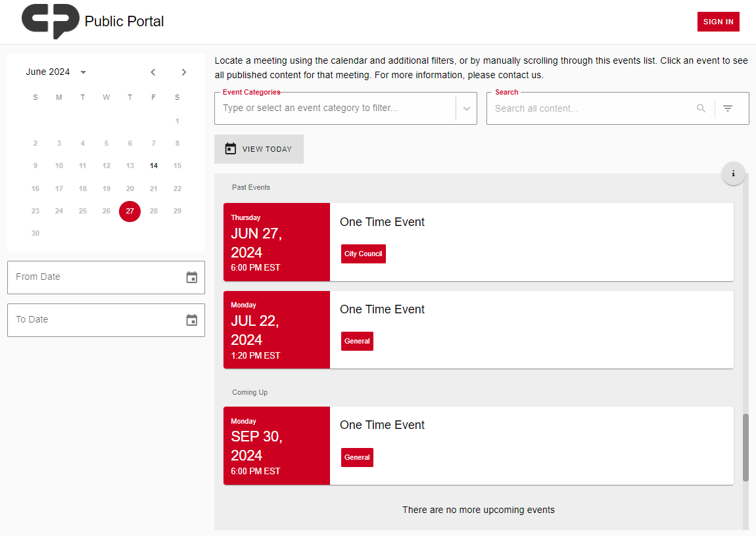This screenshot has height=536, width=756.
Task: Select June 5 in the calendar
Action: (x=106, y=143)
